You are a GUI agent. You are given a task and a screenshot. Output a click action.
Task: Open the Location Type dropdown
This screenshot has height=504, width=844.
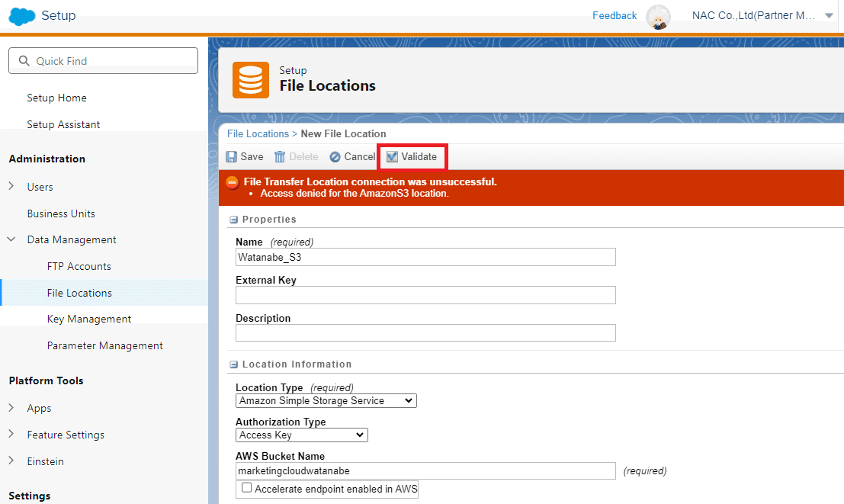tap(326, 400)
